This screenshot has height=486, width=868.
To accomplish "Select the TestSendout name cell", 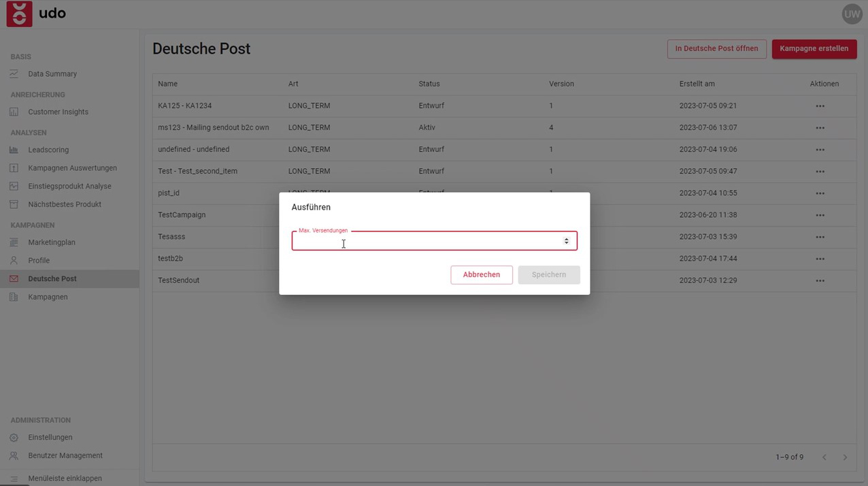I will pyautogui.click(x=179, y=280).
